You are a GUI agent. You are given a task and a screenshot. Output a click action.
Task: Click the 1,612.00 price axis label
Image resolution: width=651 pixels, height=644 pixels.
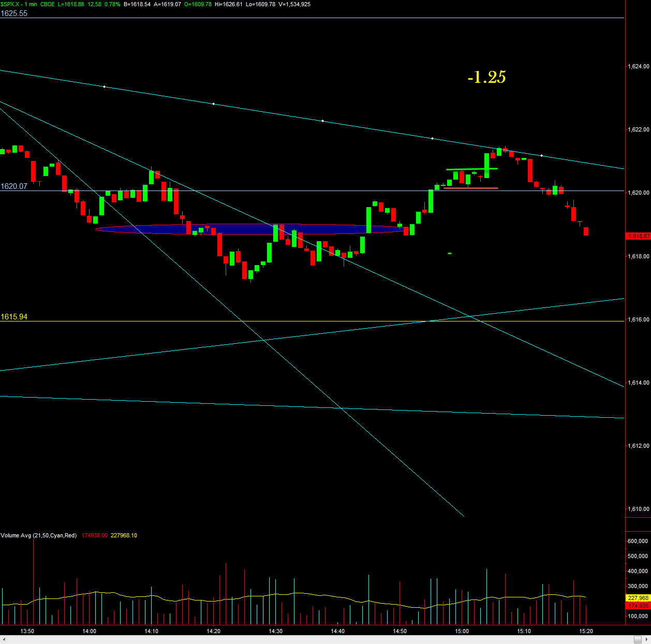(x=638, y=446)
